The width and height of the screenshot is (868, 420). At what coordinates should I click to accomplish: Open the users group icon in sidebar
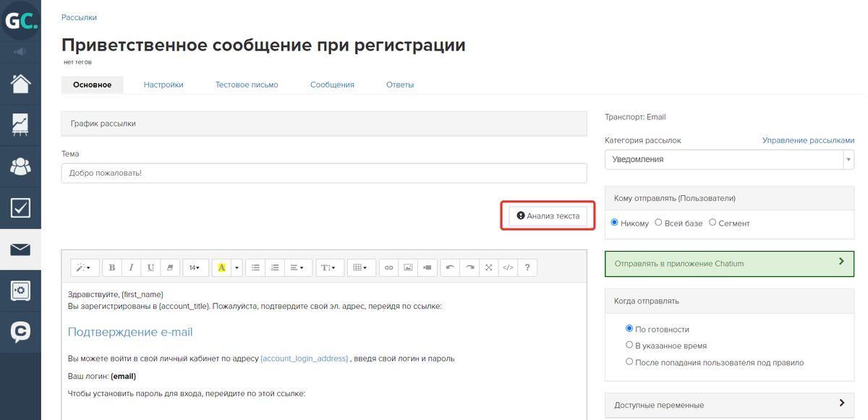[20, 166]
